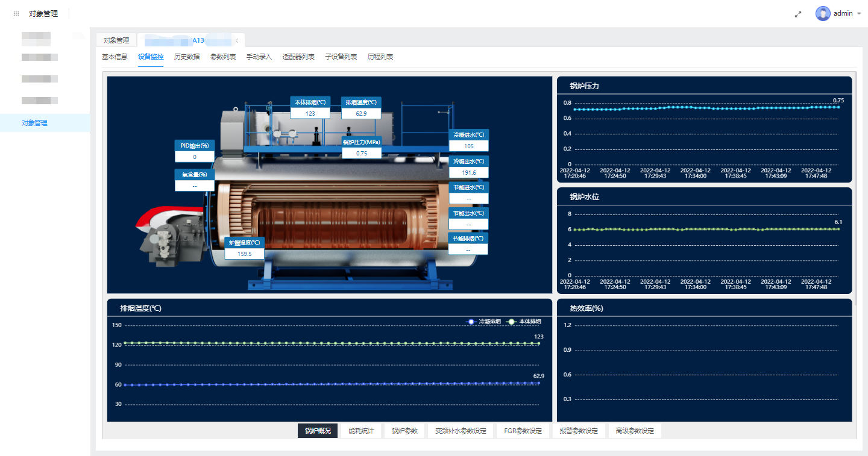Viewport: 868px width, 456px height.
Task: Go to the 适配器列表 tab
Action: pyautogui.click(x=298, y=57)
